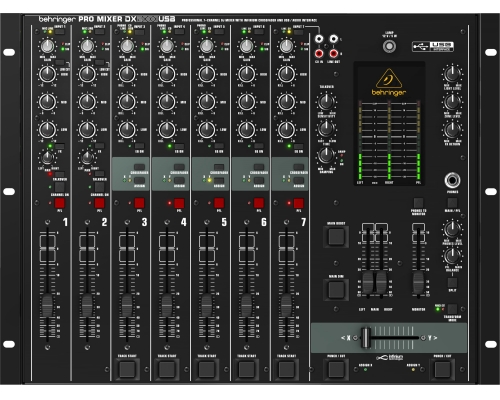Image resolution: width=500 pixels, height=400 pixels.
Task: Toggle the red PFL button on channel 1
Action: point(60,203)
